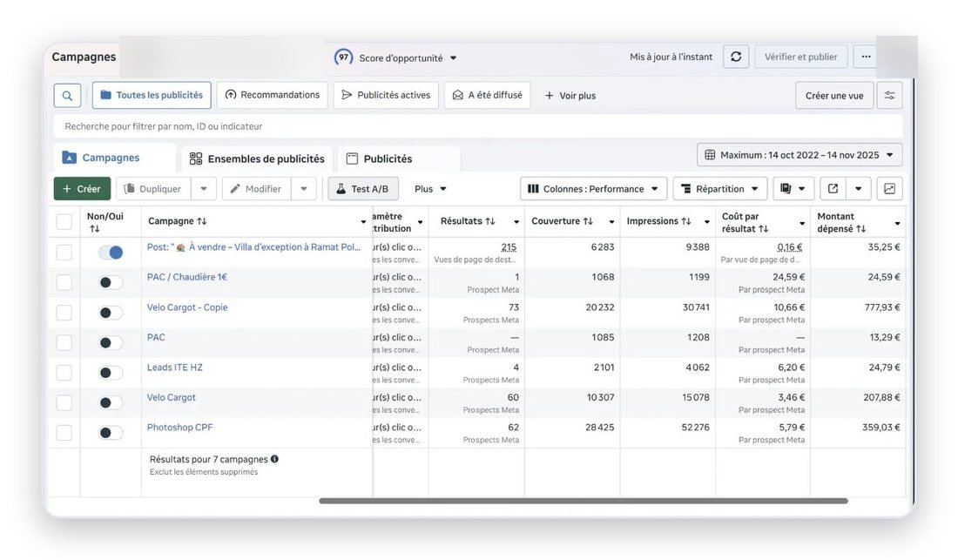Focus the filter search field
958x560 pixels.
pos(478,126)
